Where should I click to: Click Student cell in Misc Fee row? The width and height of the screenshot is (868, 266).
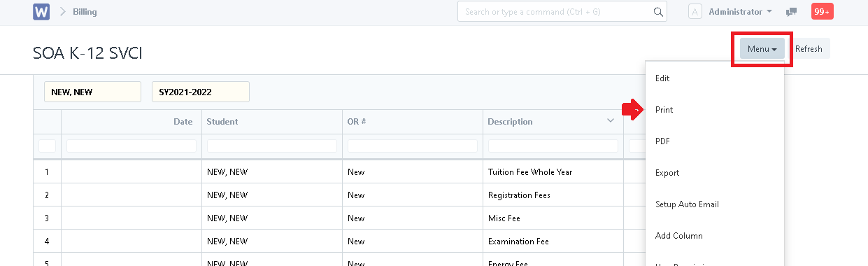pyautogui.click(x=272, y=218)
